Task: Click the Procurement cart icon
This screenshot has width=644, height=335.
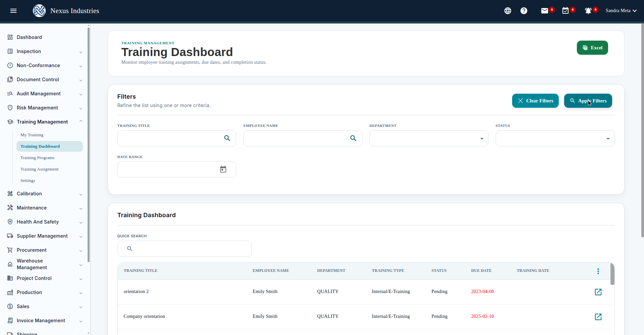Action: [x=10, y=250]
